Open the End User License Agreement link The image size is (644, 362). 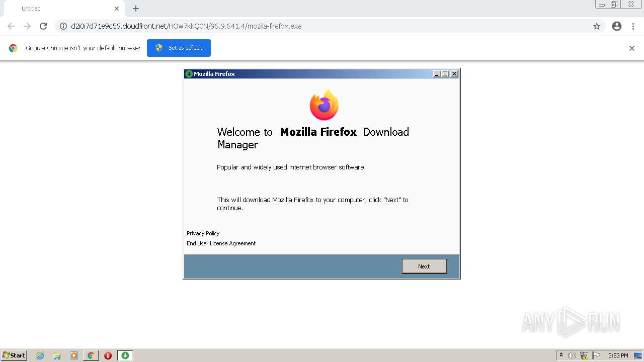(x=221, y=243)
